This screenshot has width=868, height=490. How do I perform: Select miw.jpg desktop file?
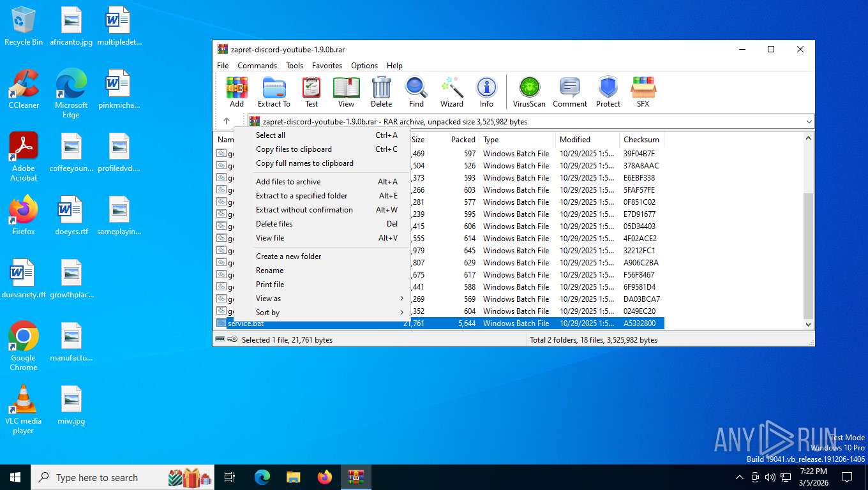coord(71,405)
